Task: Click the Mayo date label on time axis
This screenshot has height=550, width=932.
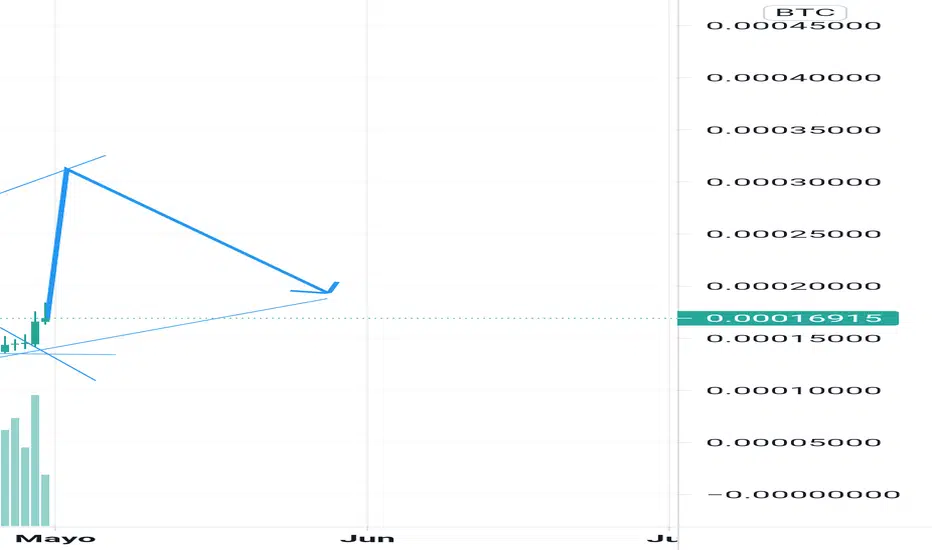Action: tap(71, 538)
